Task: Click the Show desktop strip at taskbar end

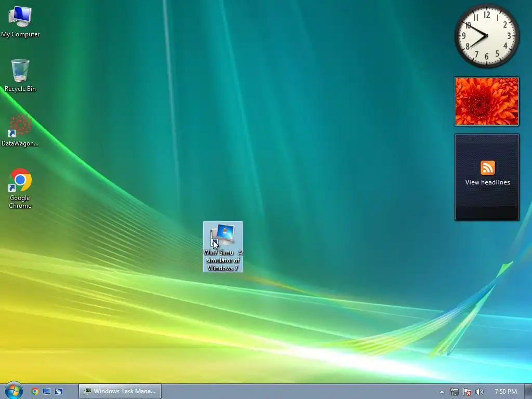Action: [528, 392]
